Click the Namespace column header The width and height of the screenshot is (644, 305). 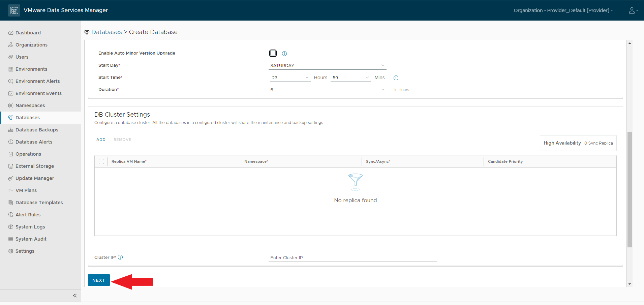256,161
